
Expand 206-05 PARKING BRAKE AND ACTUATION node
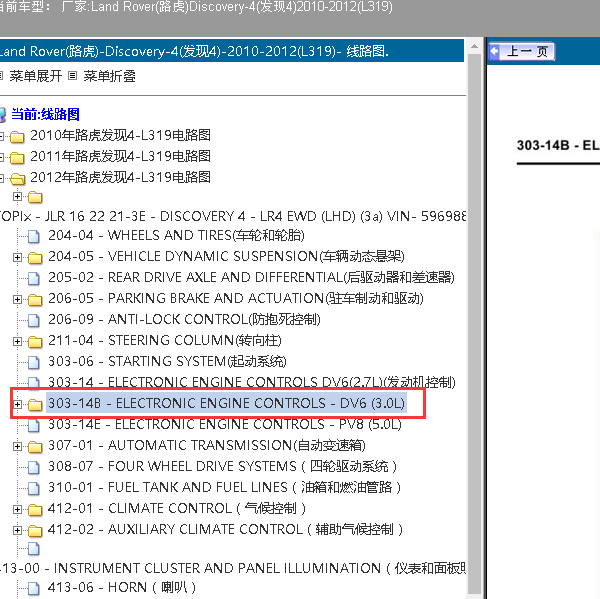coord(17,299)
